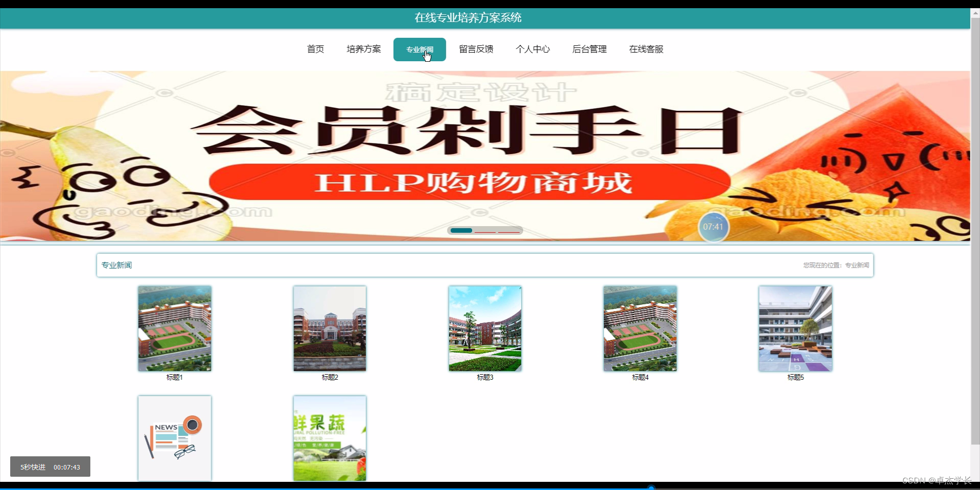Open the 标题5 news entry

click(795, 328)
